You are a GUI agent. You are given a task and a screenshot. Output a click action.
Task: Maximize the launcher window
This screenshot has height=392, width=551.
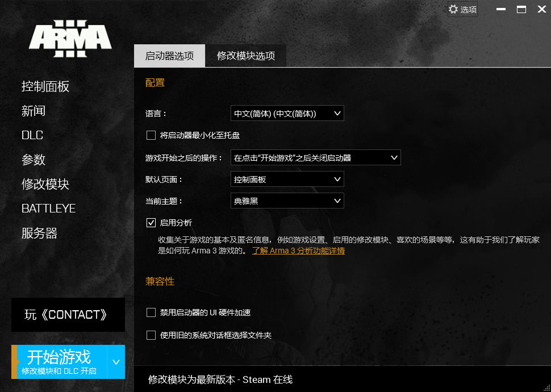click(x=521, y=10)
